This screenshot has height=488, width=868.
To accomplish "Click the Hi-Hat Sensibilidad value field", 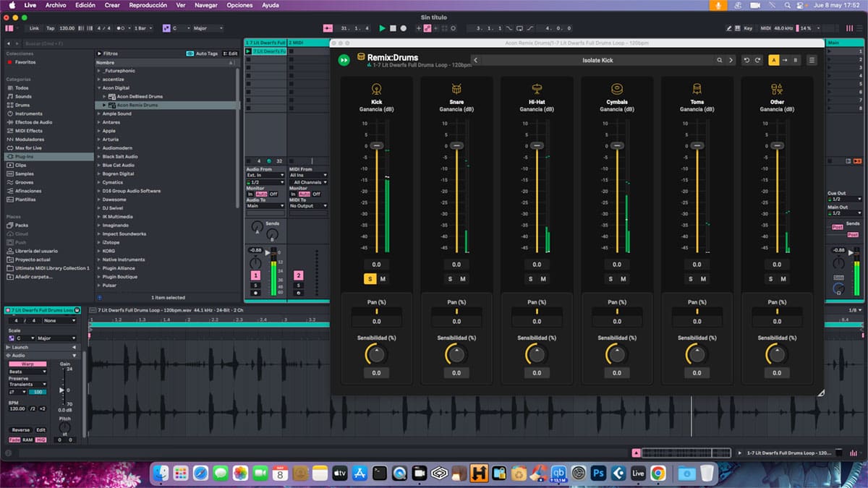I will point(537,373).
